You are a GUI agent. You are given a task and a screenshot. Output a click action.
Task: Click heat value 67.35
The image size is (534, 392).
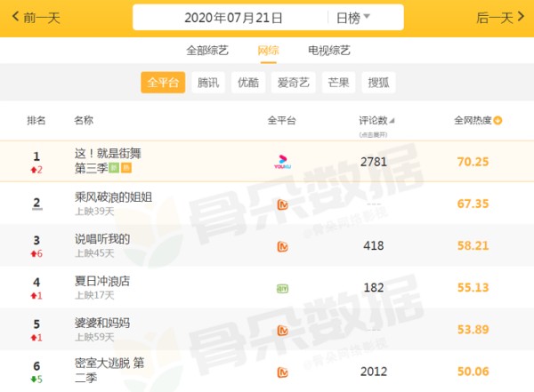(473, 204)
